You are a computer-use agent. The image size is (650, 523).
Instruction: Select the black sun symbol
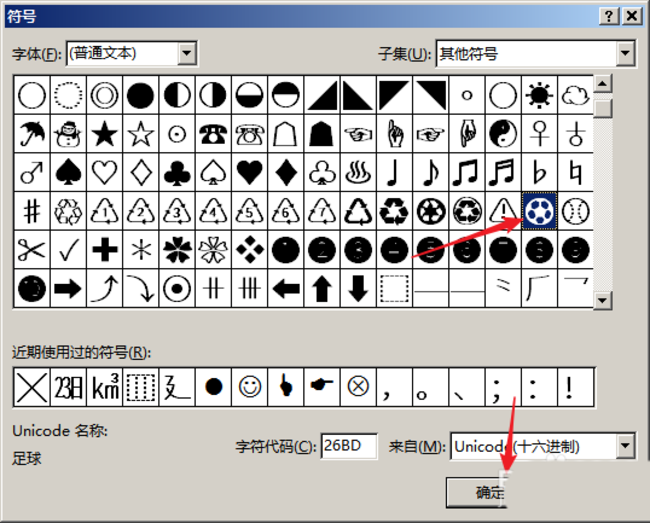539,95
